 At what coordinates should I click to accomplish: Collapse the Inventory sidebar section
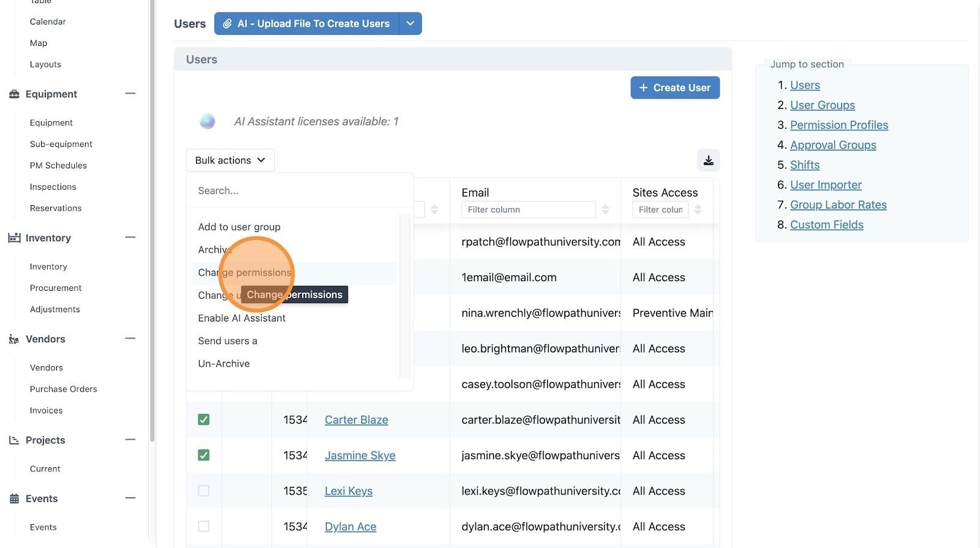(x=130, y=238)
